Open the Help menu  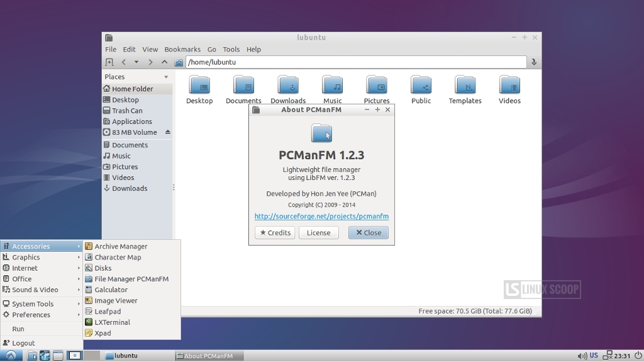253,49
